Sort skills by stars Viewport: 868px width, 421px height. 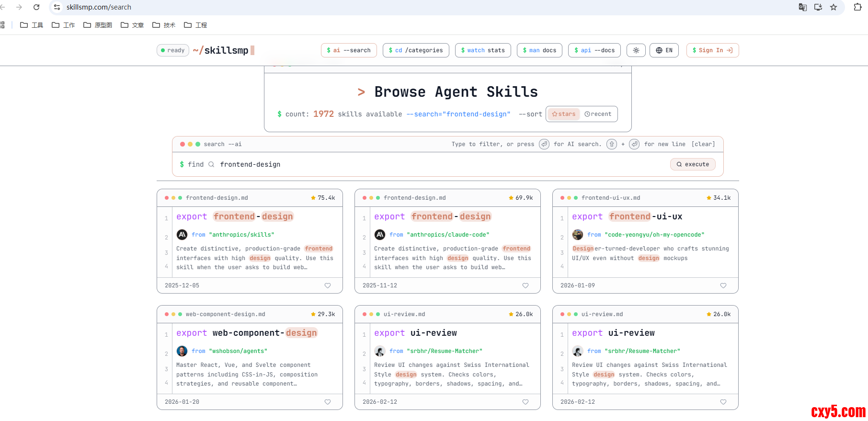point(563,114)
